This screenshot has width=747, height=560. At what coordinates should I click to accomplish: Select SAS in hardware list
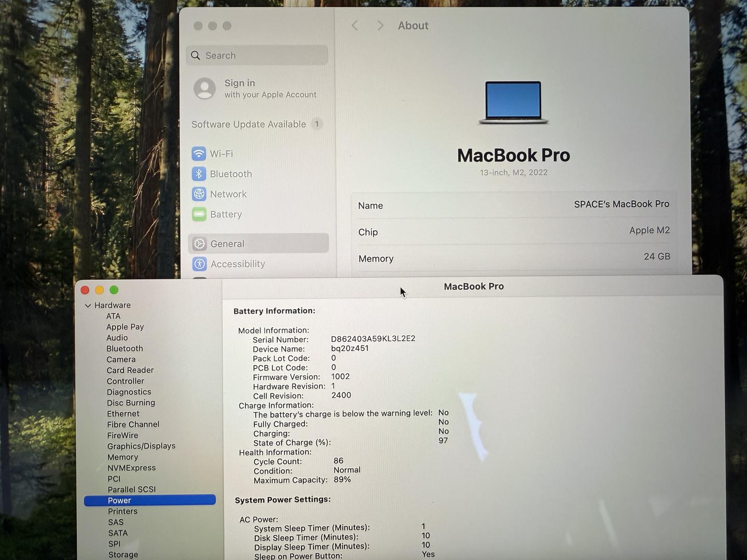coord(116,522)
